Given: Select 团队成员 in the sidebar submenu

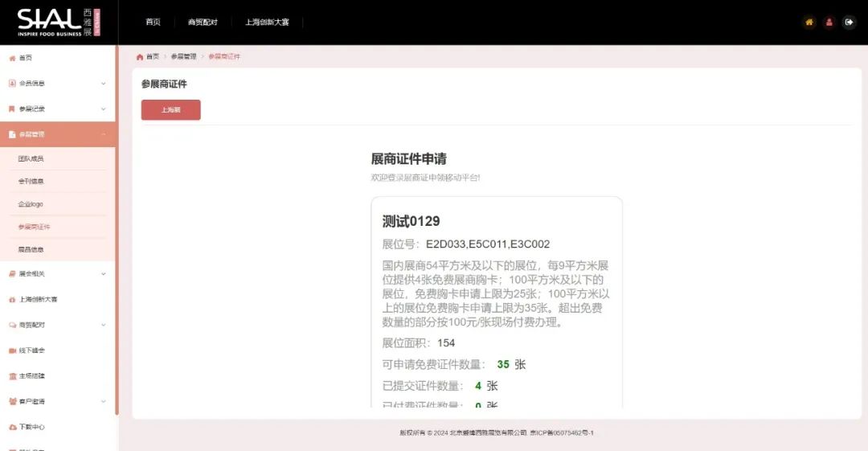Looking at the screenshot, I should (31, 159).
